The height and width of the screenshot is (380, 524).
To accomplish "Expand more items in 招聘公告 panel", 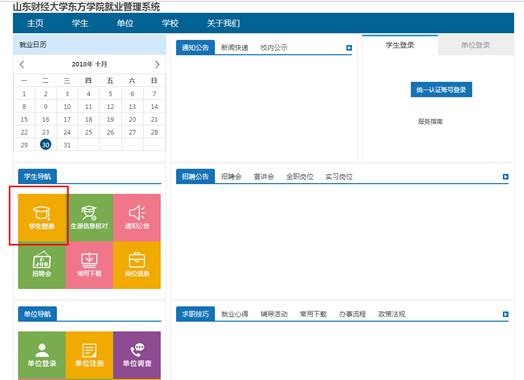I will tap(506, 176).
